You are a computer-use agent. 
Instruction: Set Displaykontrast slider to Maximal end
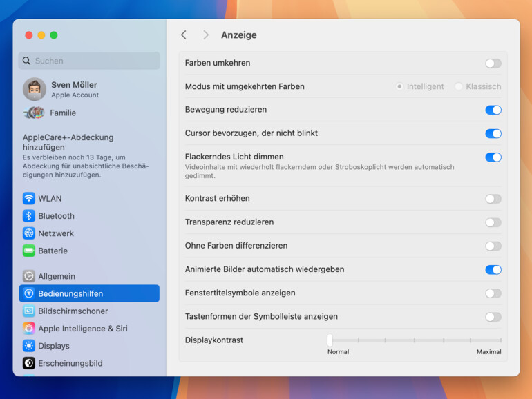pos(500,340)
